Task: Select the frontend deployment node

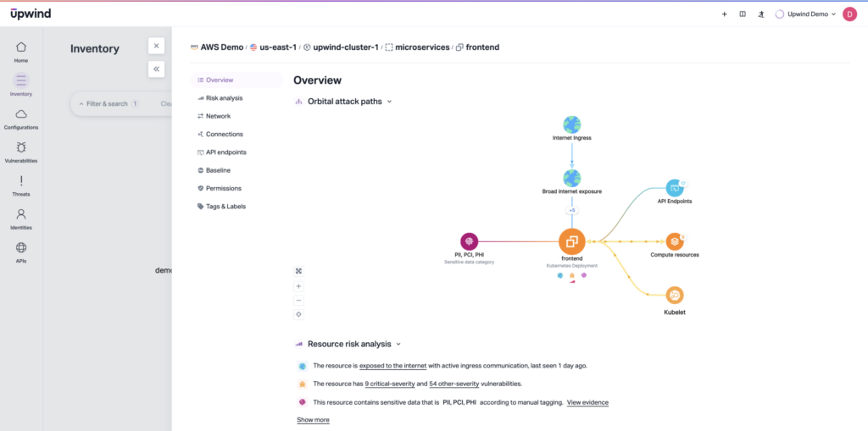Action: click(572, 242)
